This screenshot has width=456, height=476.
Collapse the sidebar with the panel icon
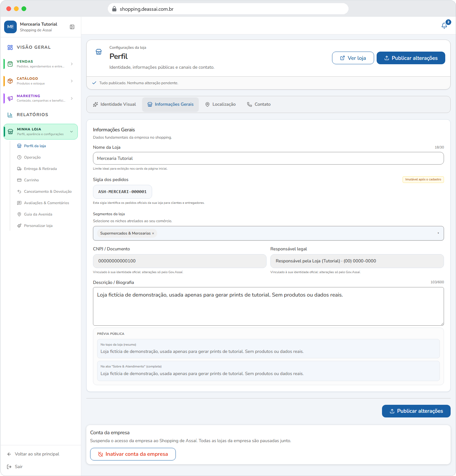[72, 27]
